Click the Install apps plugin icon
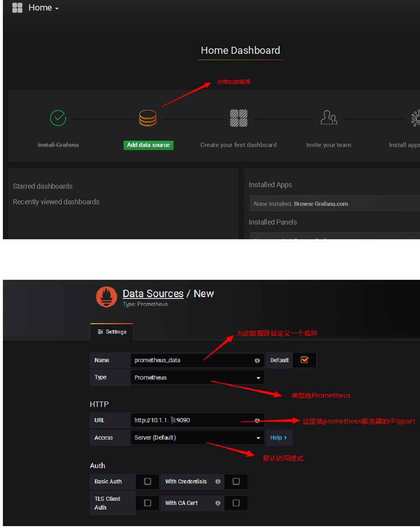Viewport: 420px width, 529px height. point(416,118)
